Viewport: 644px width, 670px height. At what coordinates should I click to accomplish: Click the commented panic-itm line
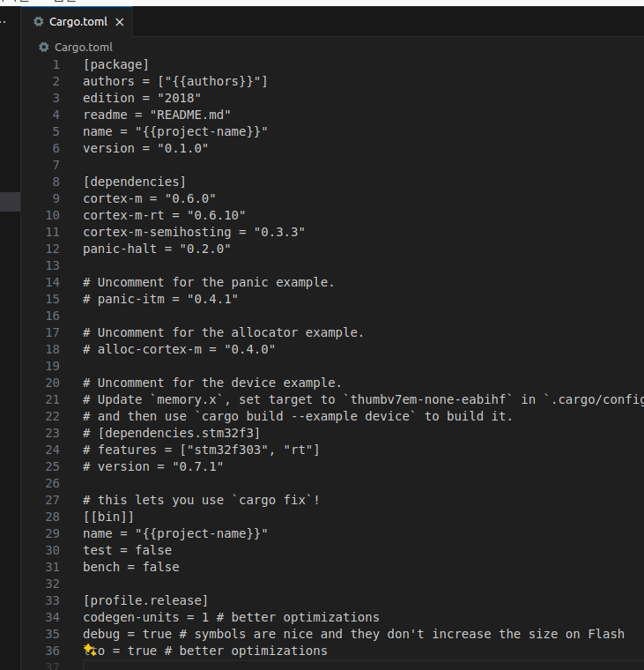click(x=160, y=299)
